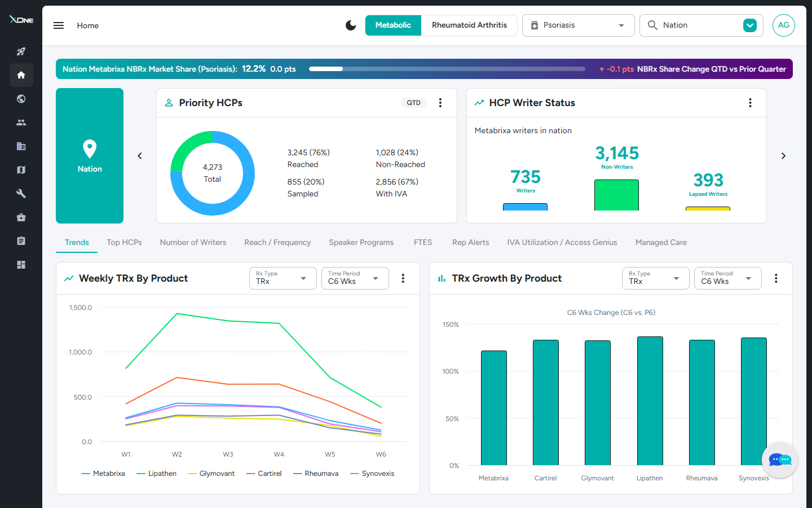The image size is (812, 508).
Task: Click the QTD period chip
Action: click(414, 103)
